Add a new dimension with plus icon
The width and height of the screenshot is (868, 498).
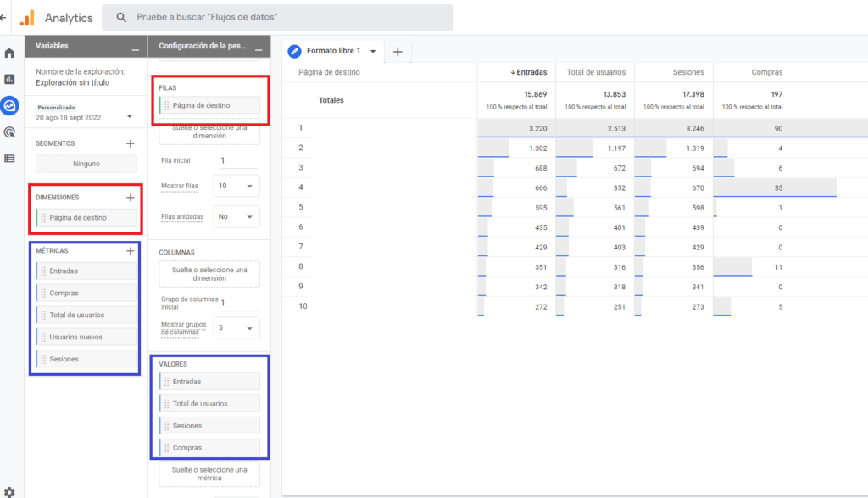(130, 197)
